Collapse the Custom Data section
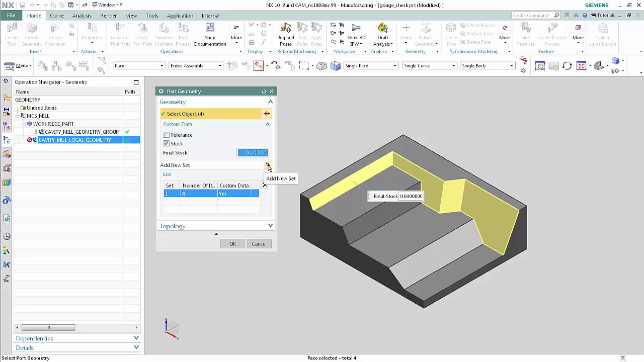 (x=268, y=124)
